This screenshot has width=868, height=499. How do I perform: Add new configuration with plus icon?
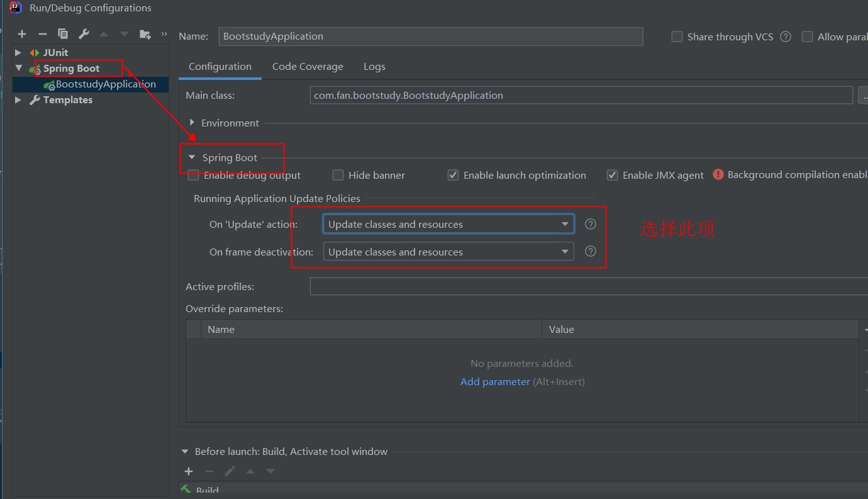click(x=22, y=34)
